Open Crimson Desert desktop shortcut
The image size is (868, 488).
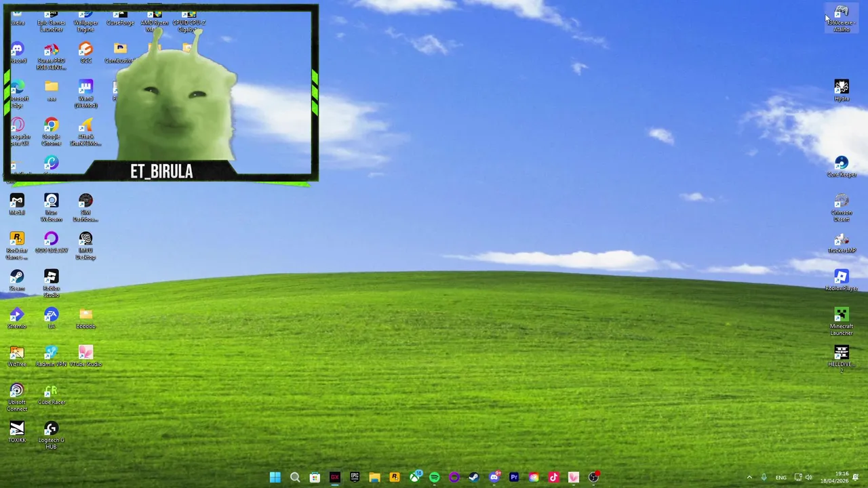pos(842,208)
